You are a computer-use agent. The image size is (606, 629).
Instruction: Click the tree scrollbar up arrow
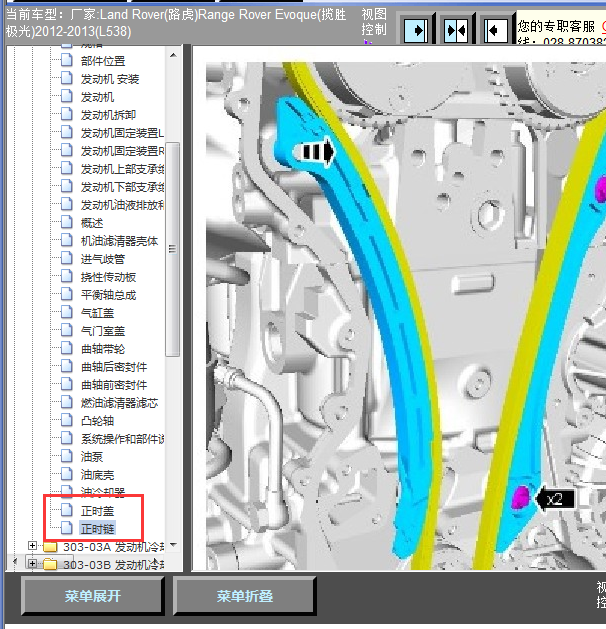point(173,55)
